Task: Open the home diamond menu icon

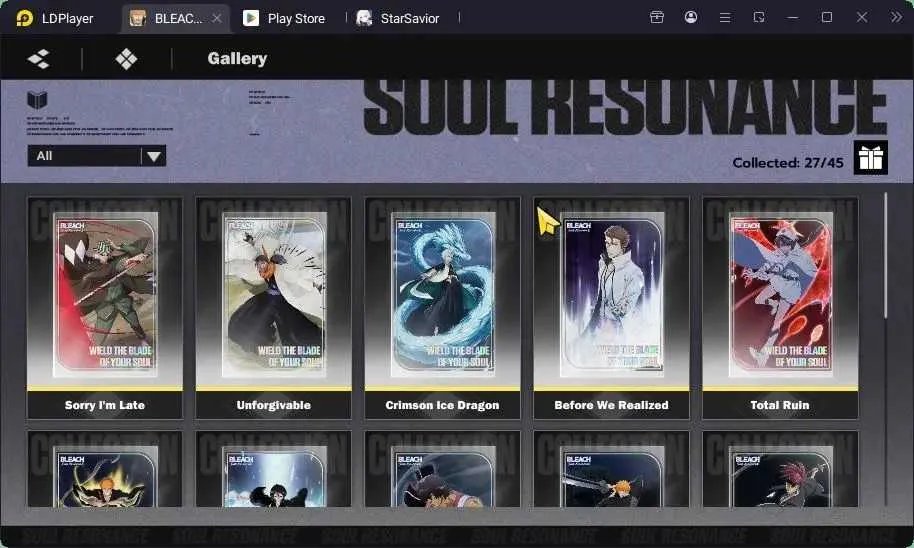Action: [x=126, y=59]
